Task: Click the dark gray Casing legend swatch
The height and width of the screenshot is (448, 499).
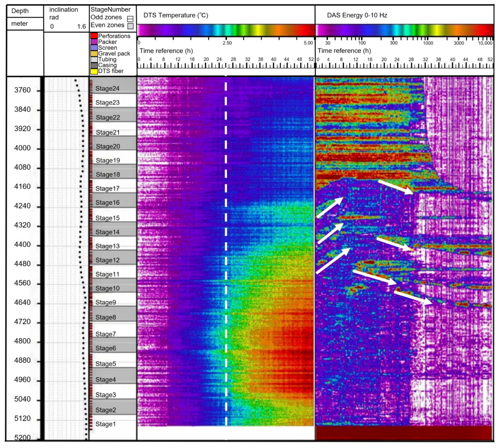Action: click(x=94, y=65)
